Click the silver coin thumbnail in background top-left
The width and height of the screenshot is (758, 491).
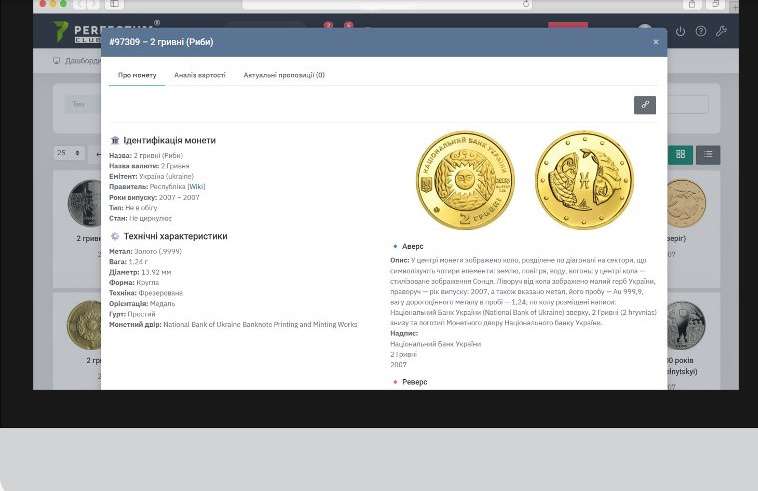click(85, 203)
